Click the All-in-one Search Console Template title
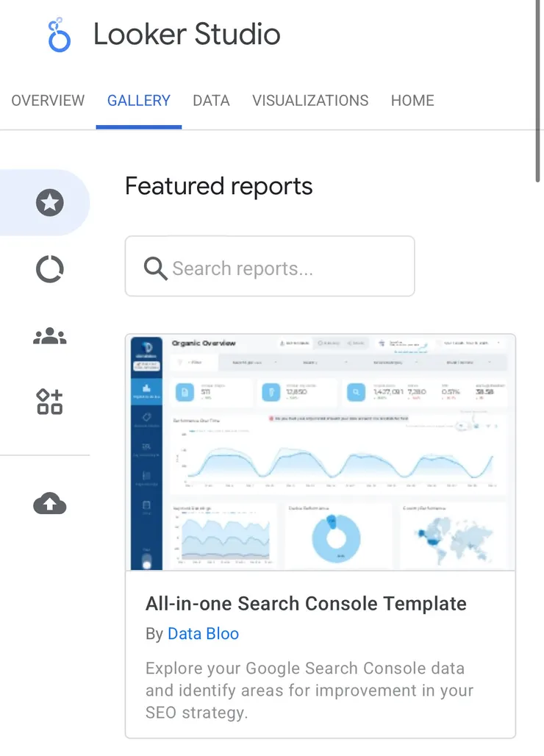This screenshot has height=756, width=544. click(306, 604)
